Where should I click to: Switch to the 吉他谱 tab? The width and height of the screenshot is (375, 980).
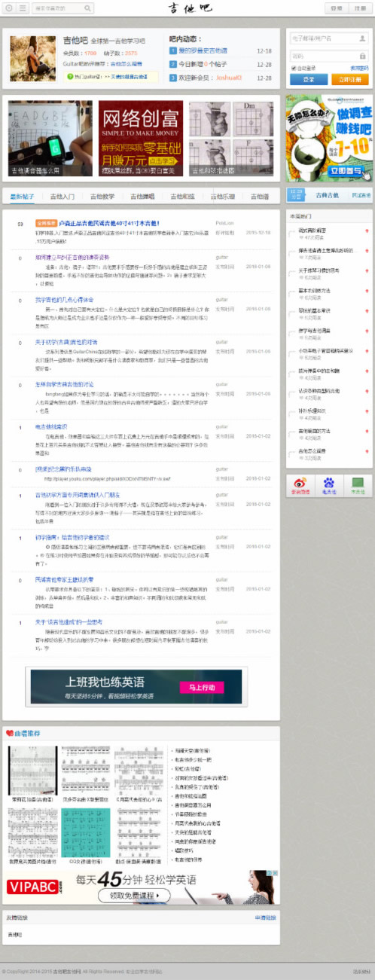258,196
